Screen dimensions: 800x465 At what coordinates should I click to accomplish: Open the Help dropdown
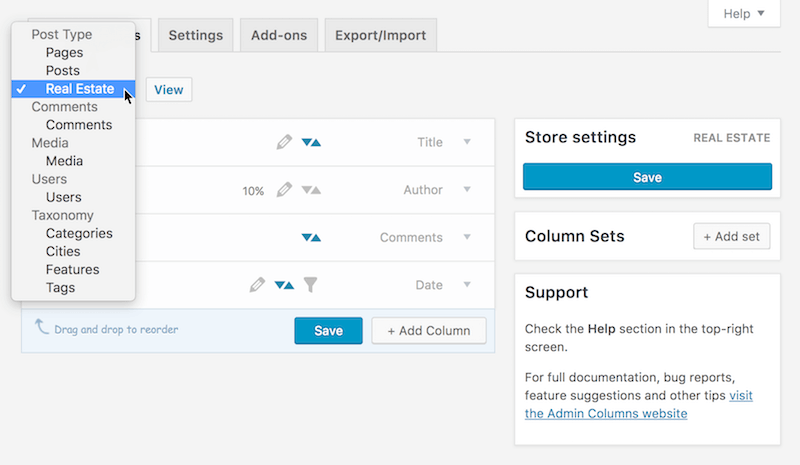(x=744, y=14)
